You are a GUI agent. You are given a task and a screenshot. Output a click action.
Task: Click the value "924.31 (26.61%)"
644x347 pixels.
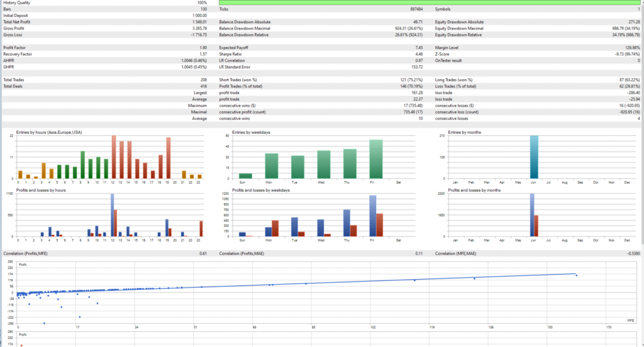coord(409,28)
